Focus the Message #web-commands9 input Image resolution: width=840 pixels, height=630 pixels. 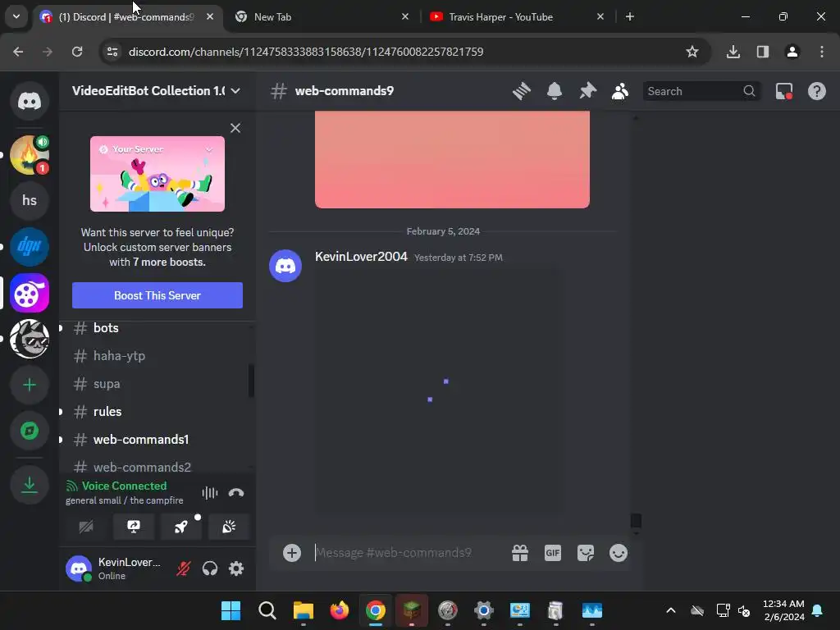coord(407,553)
